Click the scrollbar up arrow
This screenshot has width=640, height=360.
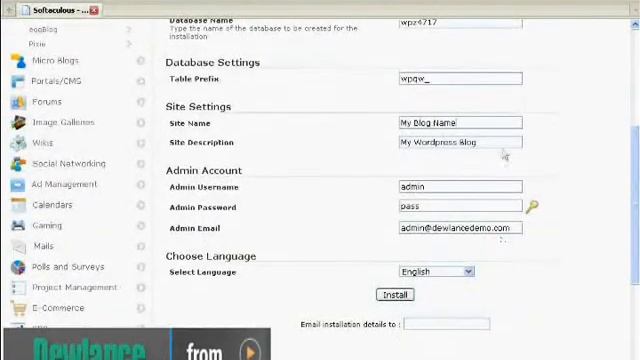pyautogui.click(x=635, y=24)
